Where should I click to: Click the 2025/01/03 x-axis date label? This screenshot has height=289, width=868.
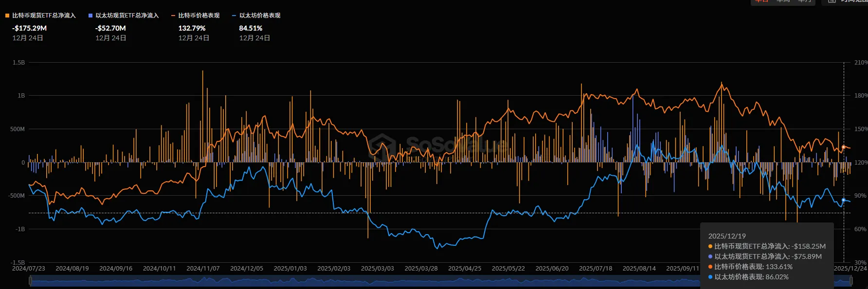tap(290, 268)
